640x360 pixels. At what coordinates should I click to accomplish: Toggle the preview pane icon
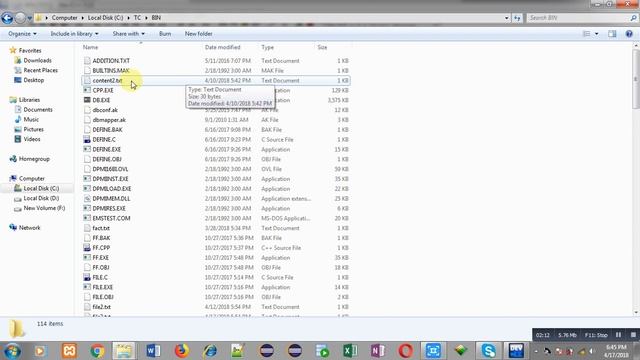pos(612,34)
